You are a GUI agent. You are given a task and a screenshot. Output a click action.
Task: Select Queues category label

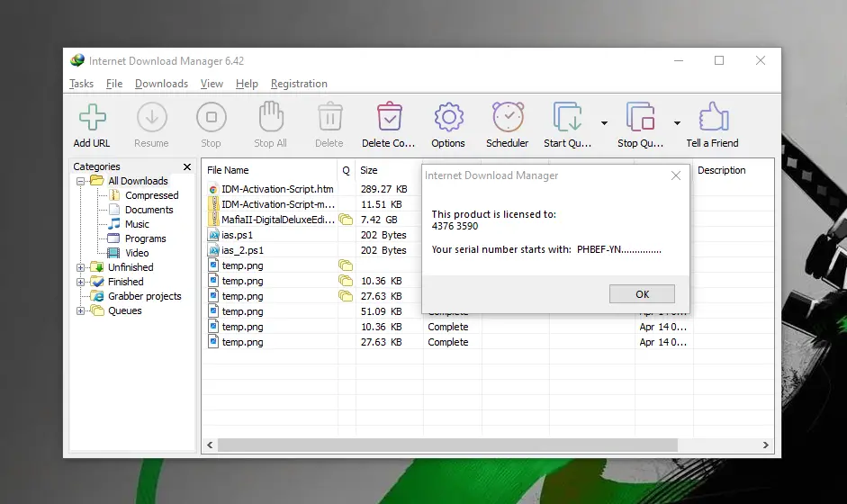[125, 310]
